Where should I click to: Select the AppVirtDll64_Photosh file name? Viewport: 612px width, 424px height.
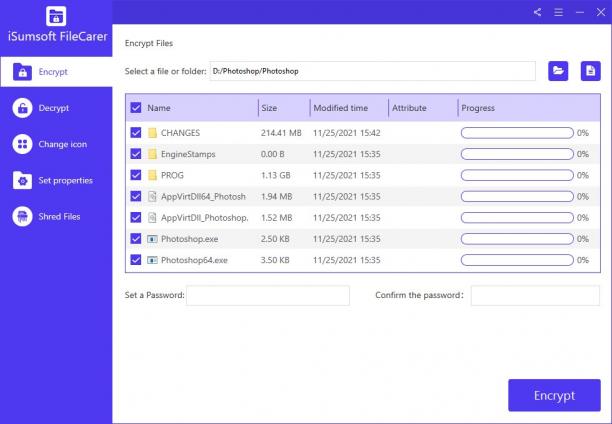pos(203,196)
